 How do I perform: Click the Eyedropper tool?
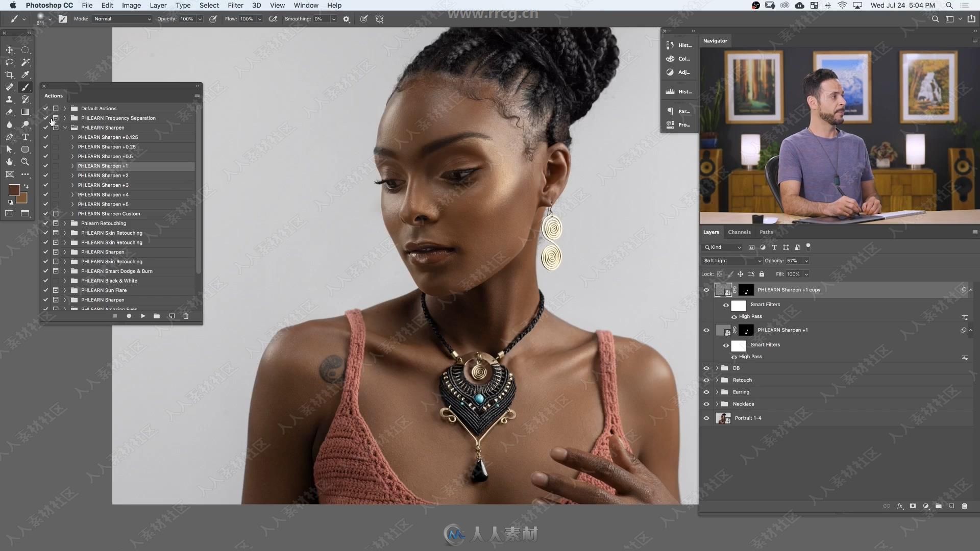(26, 74)
